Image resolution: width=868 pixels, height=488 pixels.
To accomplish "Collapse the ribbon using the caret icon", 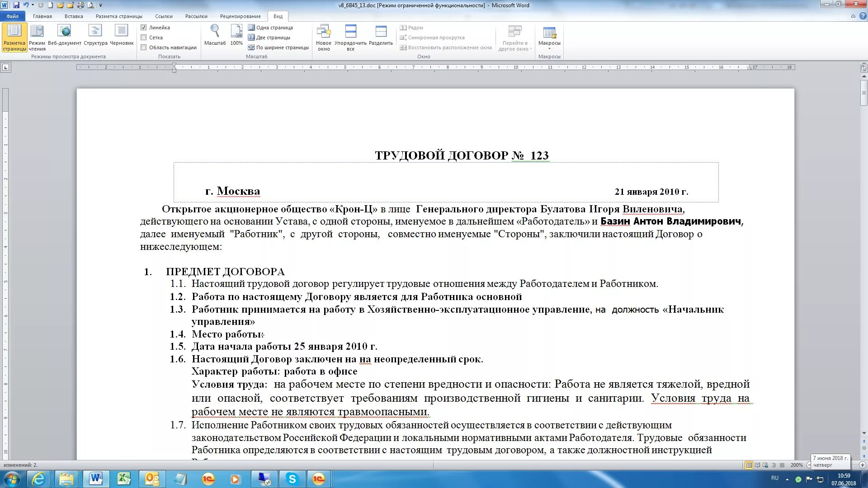I will (x=853, y=16).
